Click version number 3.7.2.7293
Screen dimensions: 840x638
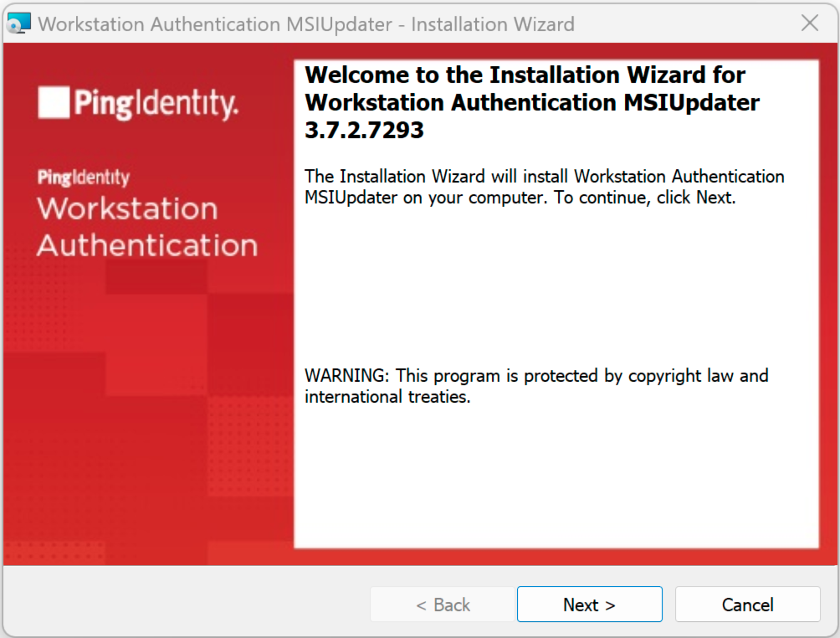[364, 130]
